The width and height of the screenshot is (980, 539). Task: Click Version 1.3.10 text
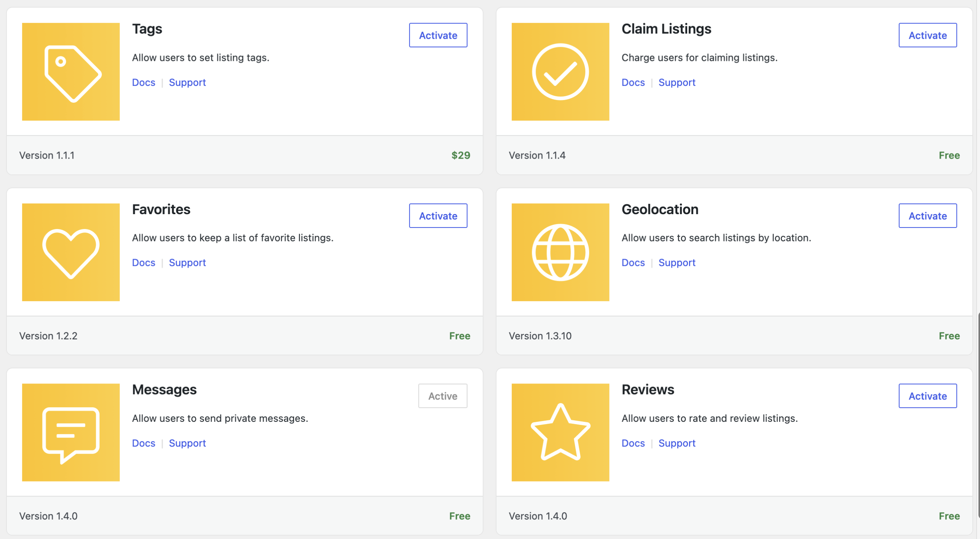click(540, 336)
